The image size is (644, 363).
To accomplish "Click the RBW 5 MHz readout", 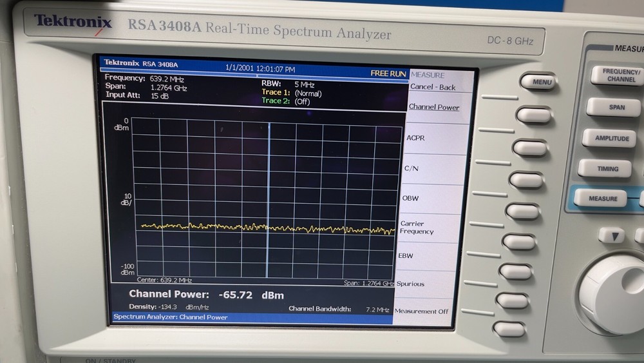I will 288,84.
